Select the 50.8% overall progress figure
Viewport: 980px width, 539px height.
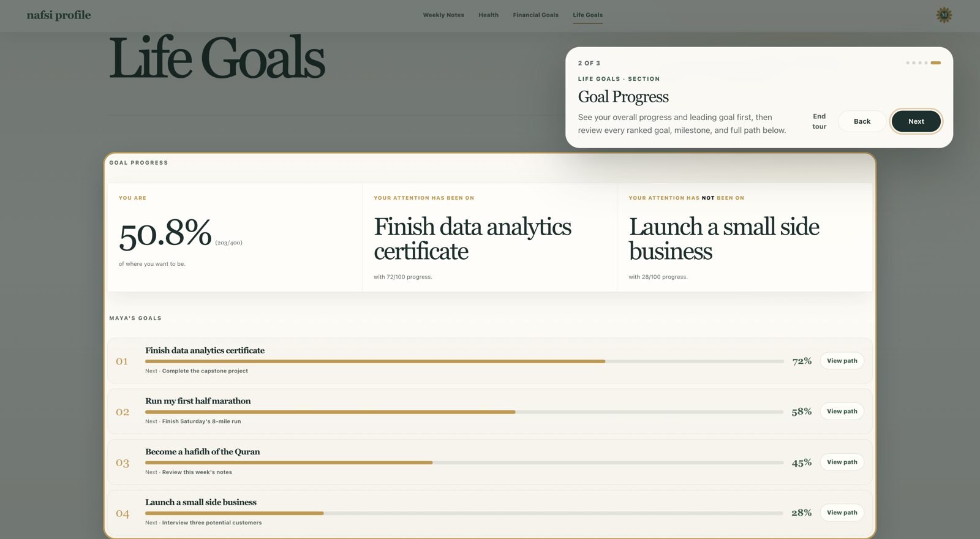165,234
